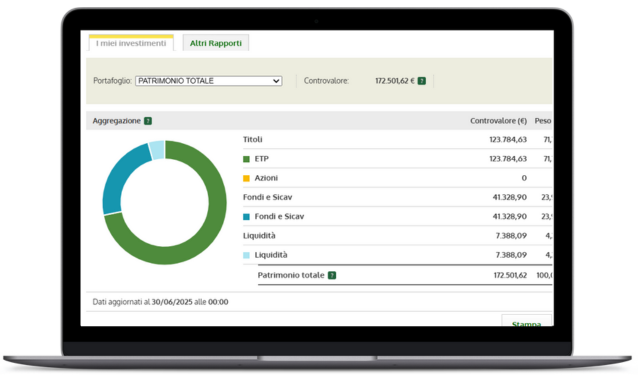Click the Stampa button

pyautogui.click(x=527, y=321)
